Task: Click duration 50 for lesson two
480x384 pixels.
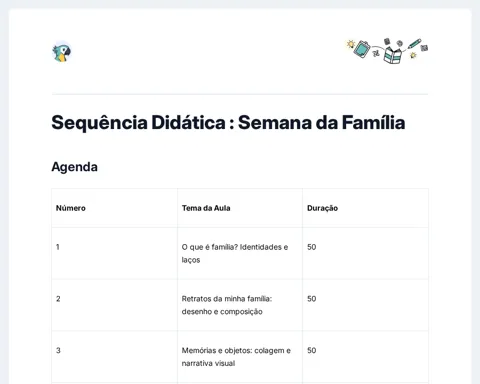Action: 312,299
